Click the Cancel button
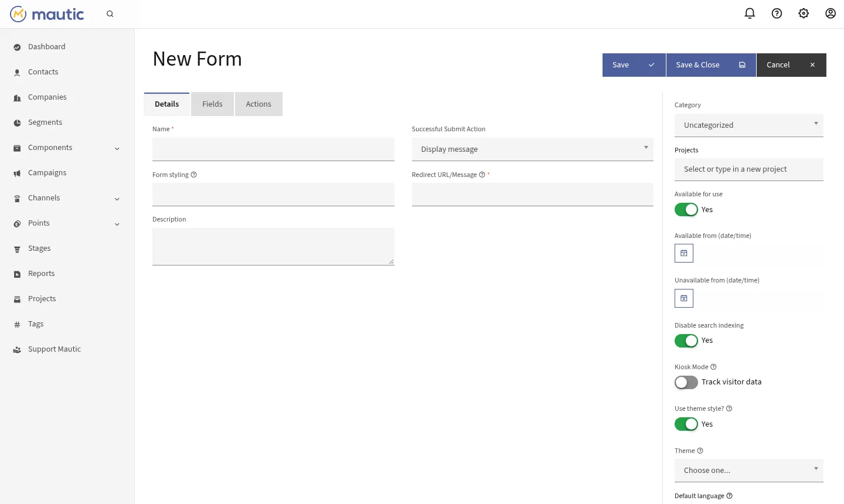The width and height of the screenshot is (844, 504). pos(791,65)
